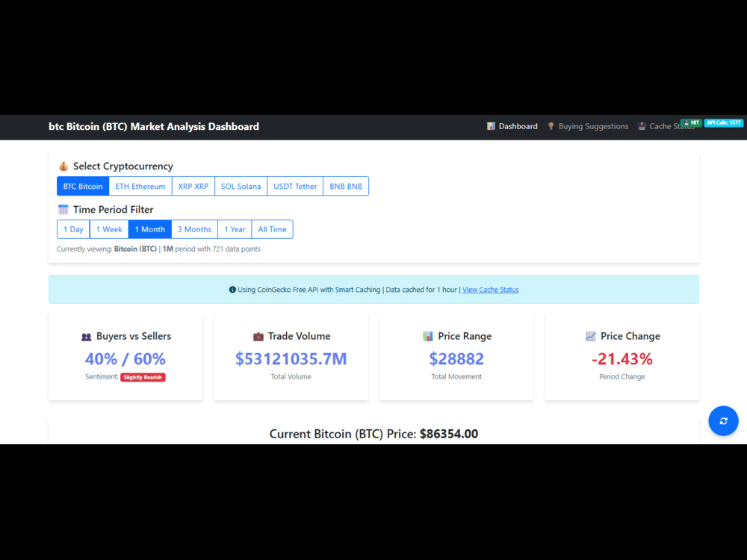Select SOL Solana cryptocurrency
747x560 pixels.
click(x=241, y=186)
